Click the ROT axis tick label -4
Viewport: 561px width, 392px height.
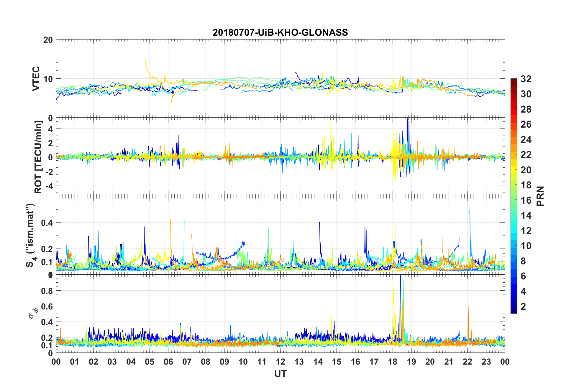click(x=50, y=186)
